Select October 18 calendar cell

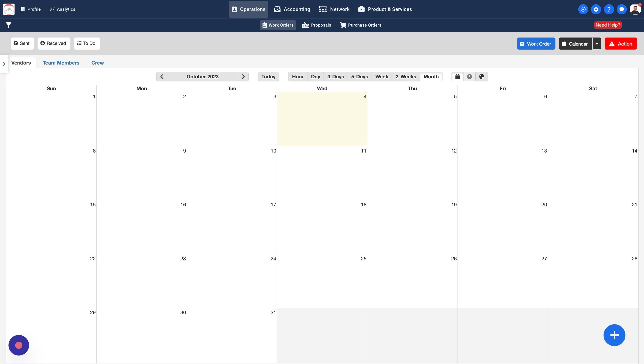[322, 227]
